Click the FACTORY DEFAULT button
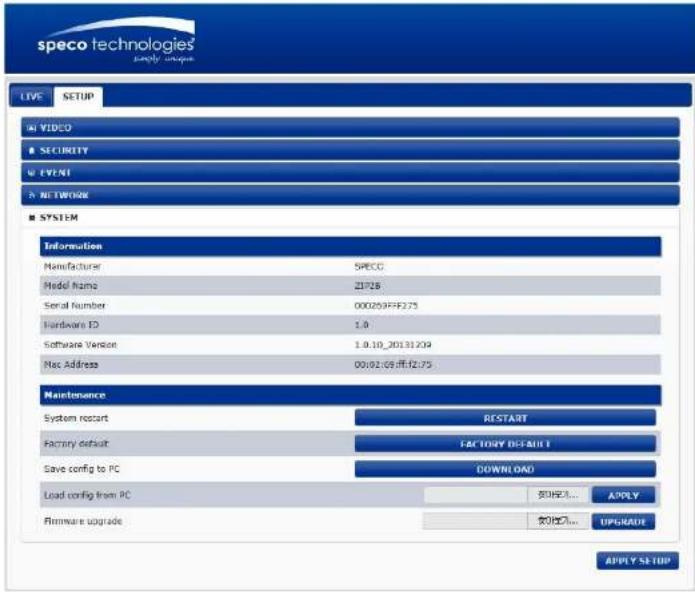 click(x=505, y=444)
